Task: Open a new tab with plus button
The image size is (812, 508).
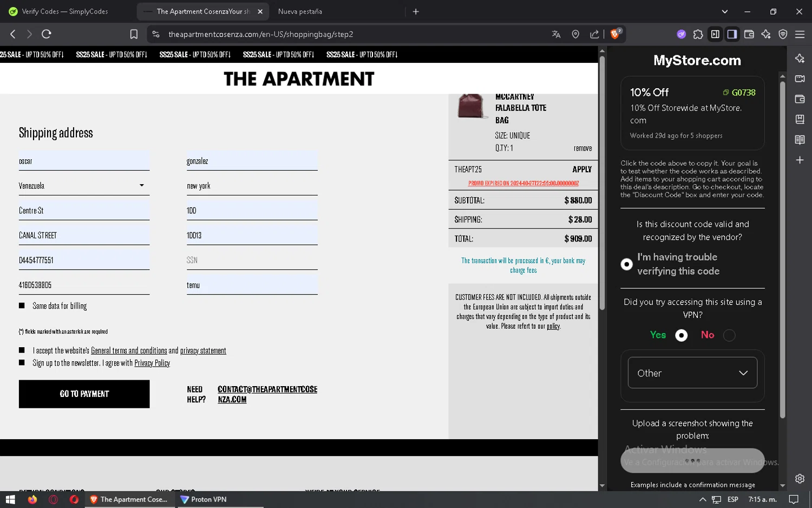Action: pyautogui.click(x=416, y=11)
